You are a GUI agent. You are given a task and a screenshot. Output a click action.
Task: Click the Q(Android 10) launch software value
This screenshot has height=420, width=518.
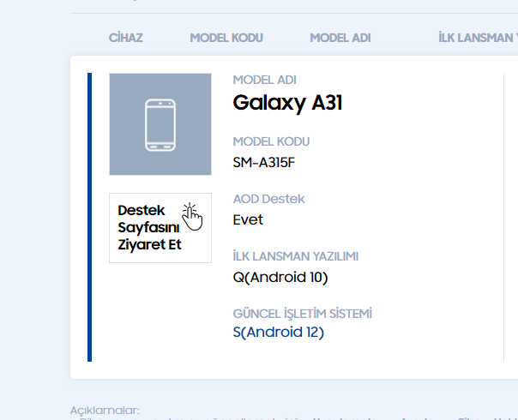coord(280,277)
